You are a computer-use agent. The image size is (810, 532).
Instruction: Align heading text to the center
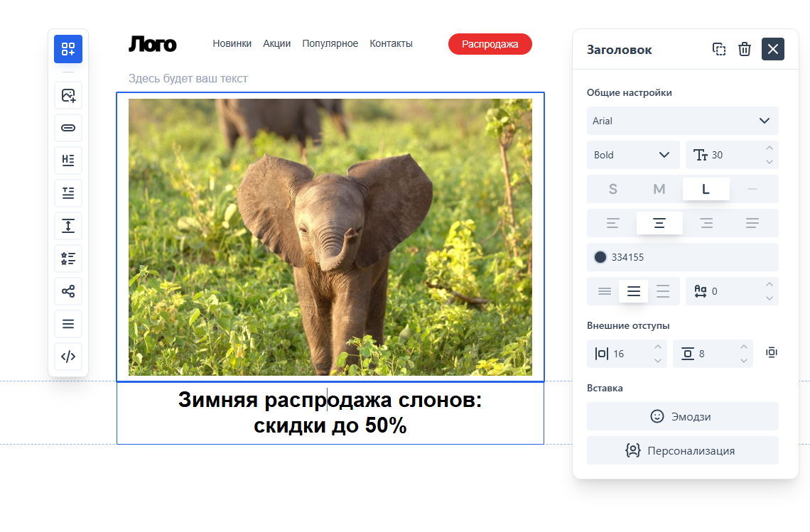point(659,223)
